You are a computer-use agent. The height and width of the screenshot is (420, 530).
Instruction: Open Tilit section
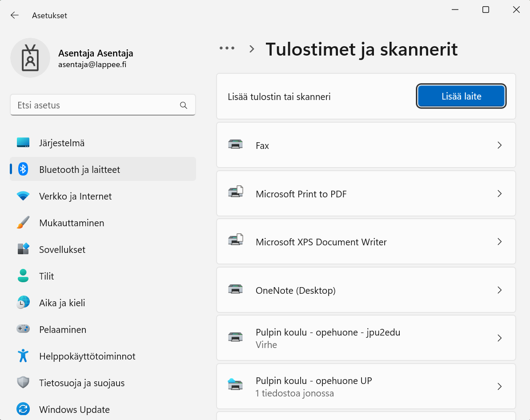click(x=103, y=276)
